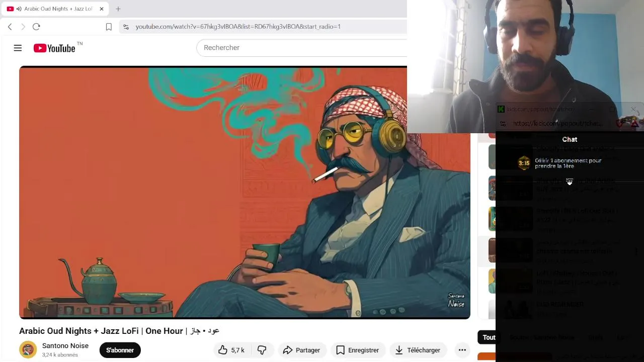The width and height of the screenshot is (644, 362).
Task: Download the video with Télécharger
Action: [418, 350]
